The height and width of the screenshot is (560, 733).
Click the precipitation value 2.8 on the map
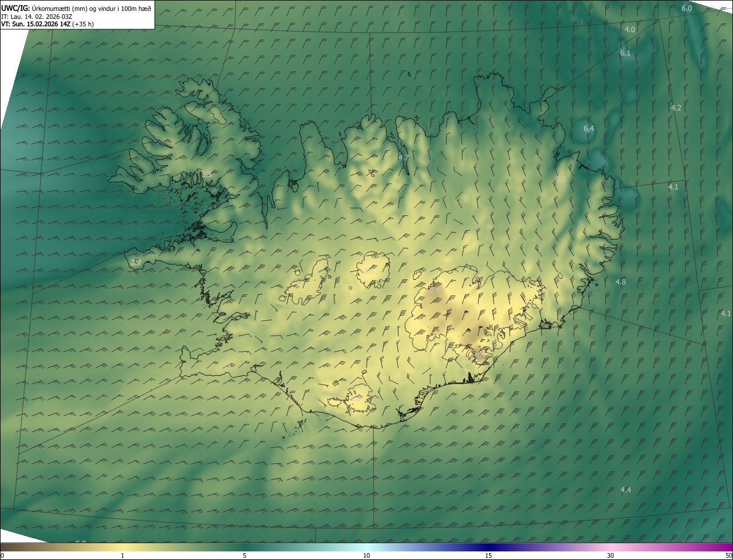coord(135,262)
